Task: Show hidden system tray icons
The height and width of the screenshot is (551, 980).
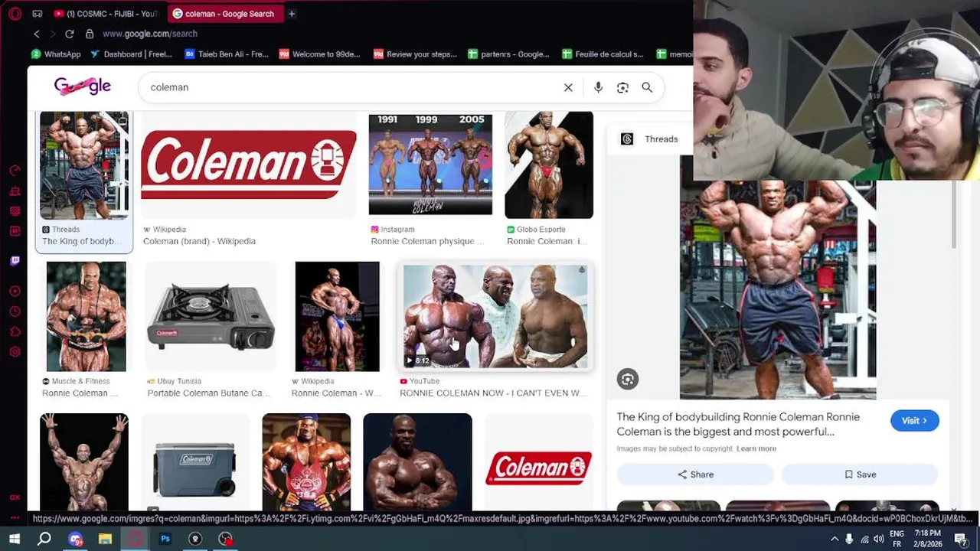Action: 835,539
